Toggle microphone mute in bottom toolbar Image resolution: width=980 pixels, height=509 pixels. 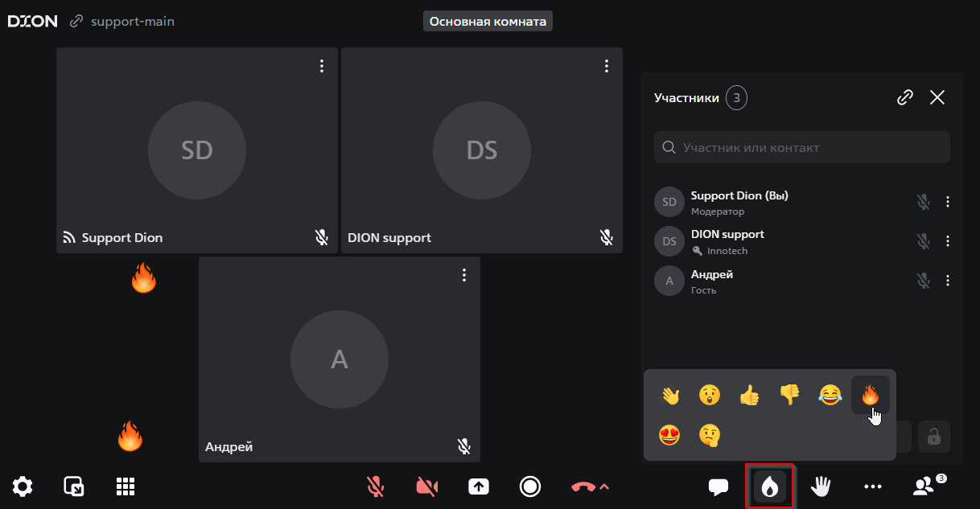(375, 486)
